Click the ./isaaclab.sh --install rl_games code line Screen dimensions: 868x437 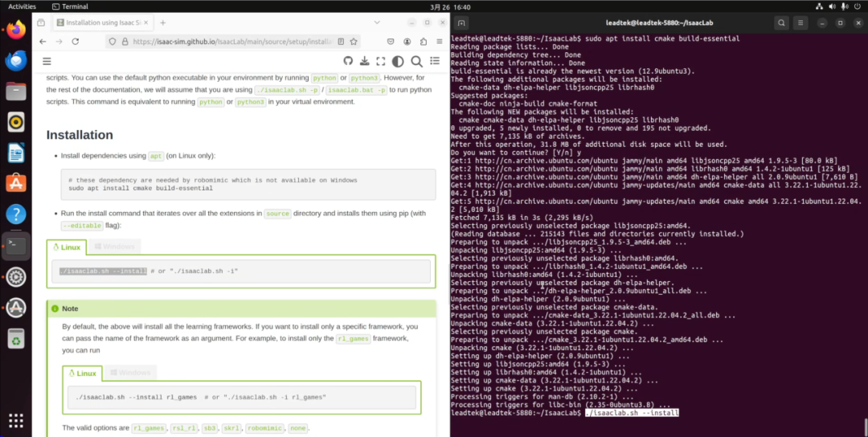(x=200, y=397)
